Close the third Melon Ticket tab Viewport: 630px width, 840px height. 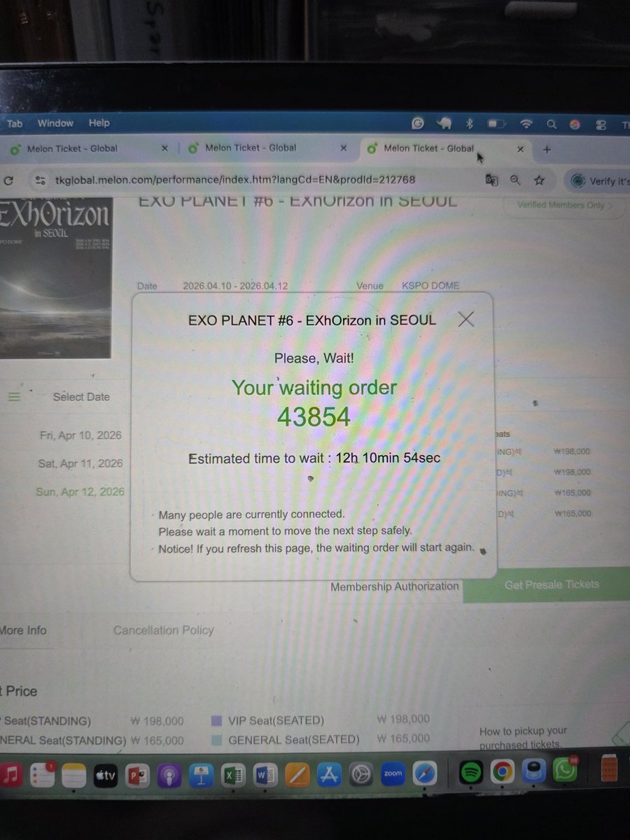[x=520, y=149]
